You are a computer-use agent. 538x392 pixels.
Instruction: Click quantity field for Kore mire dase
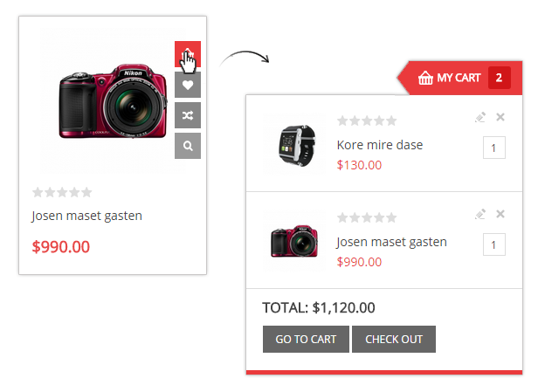coord(493,148)
